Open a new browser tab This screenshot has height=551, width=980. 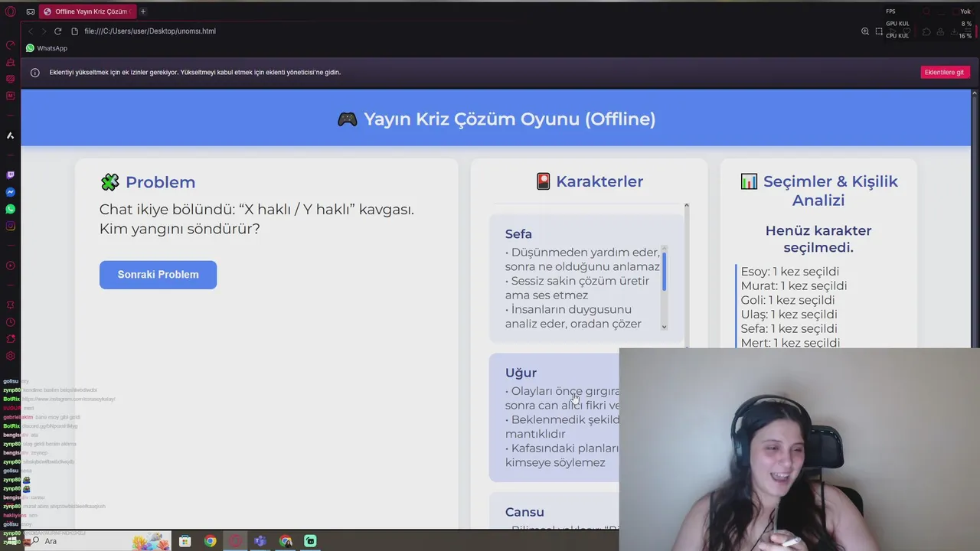(143, 11)
